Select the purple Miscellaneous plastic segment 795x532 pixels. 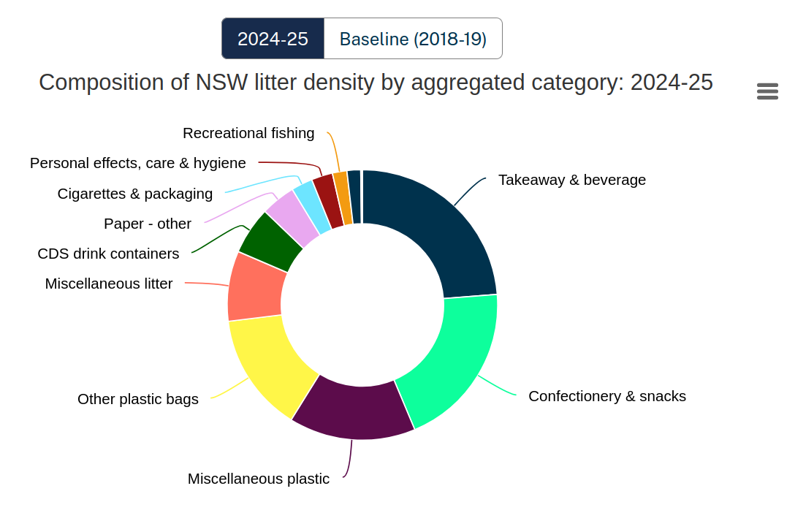pyautogui.click(x=353, y=411)
